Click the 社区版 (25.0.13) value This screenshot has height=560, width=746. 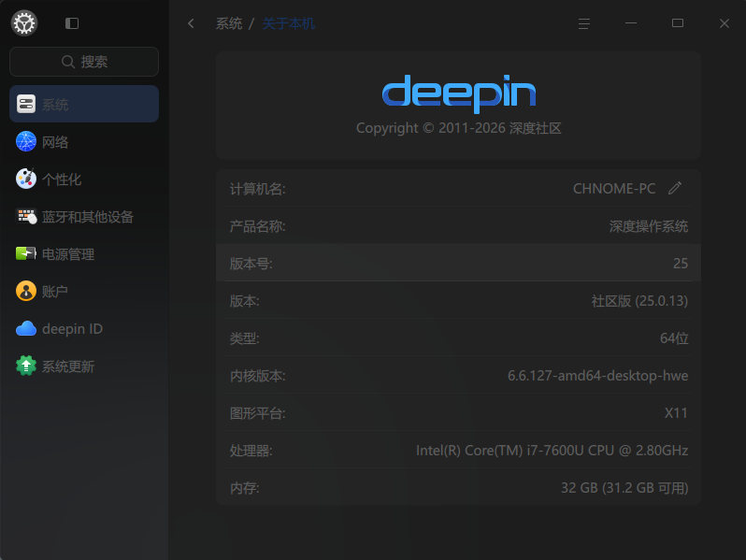click(x=639, y=301)
